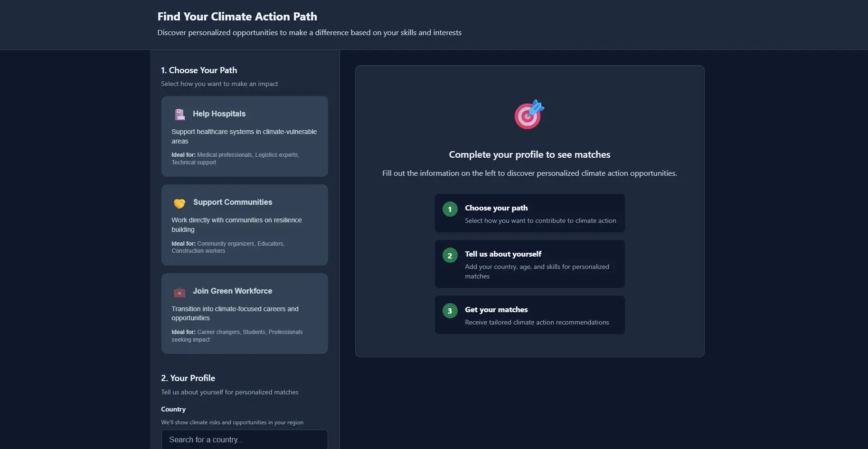Open the Get your matches step item

(x=529, y=315)
